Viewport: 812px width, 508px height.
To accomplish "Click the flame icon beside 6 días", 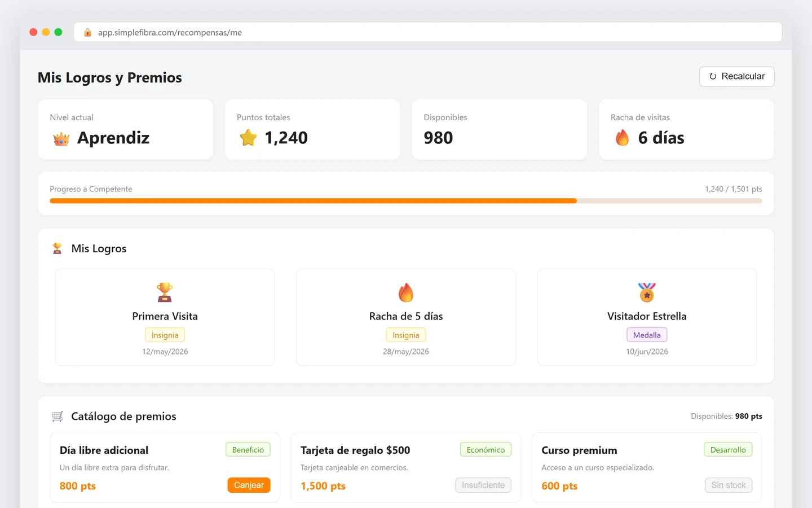I will pyautogui.click(x=622, y=138).
